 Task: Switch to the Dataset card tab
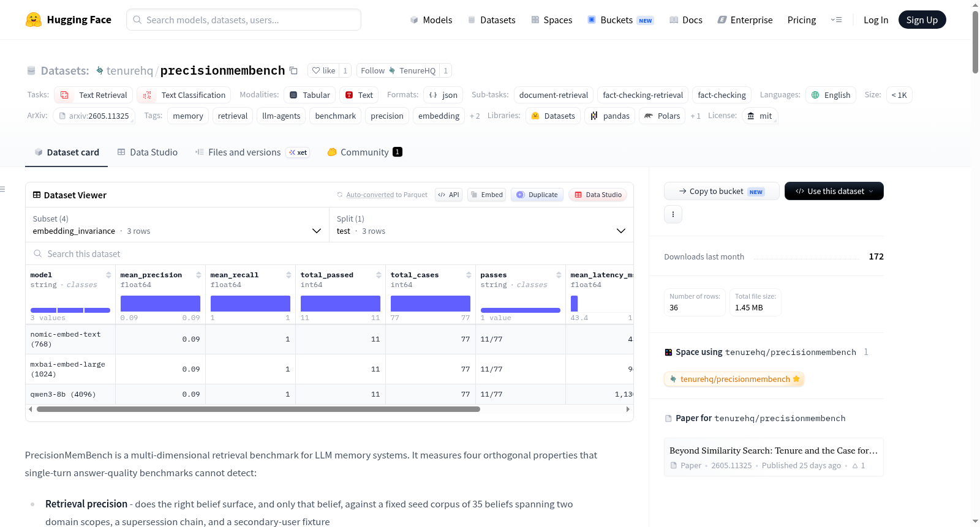point(66,152)
